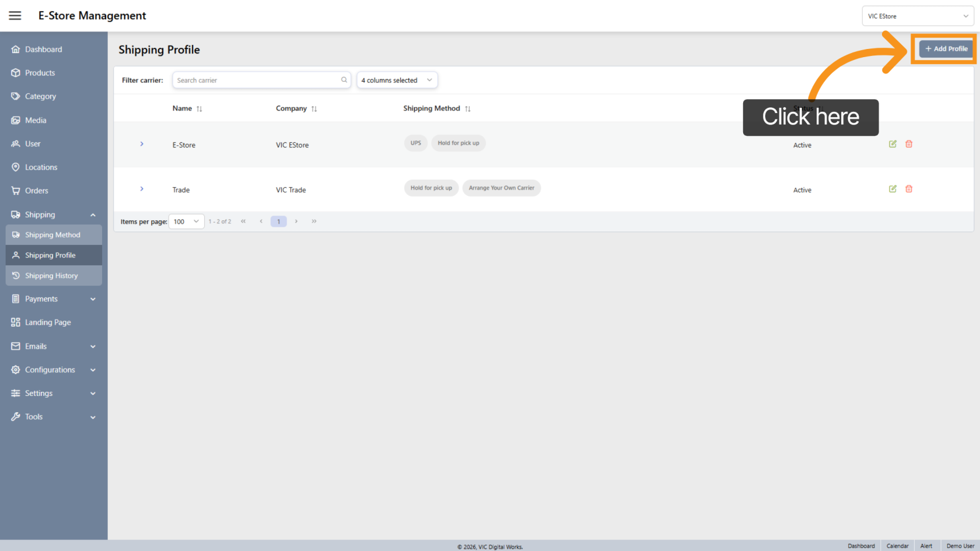This screenshot has width=980, height=551.
Task: Click the search magnifier in carrier filter
Action: 344,80
